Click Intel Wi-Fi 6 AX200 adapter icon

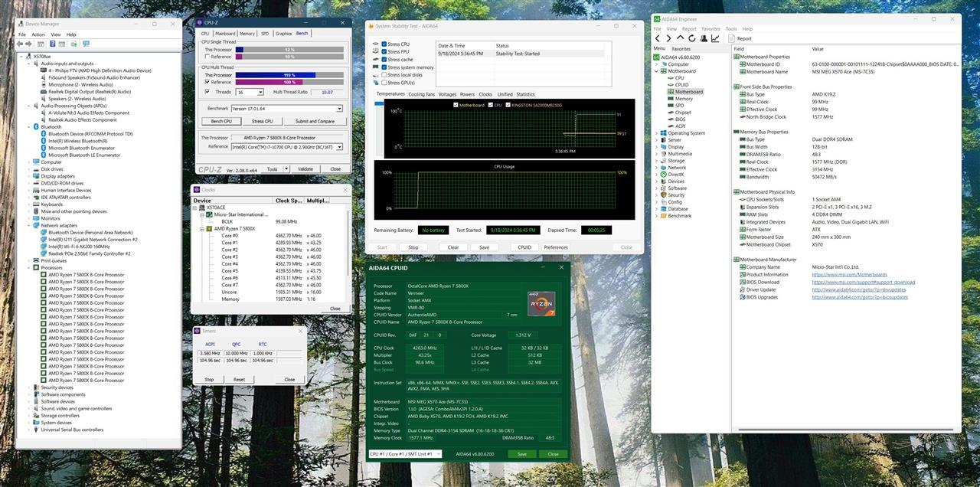44,247
